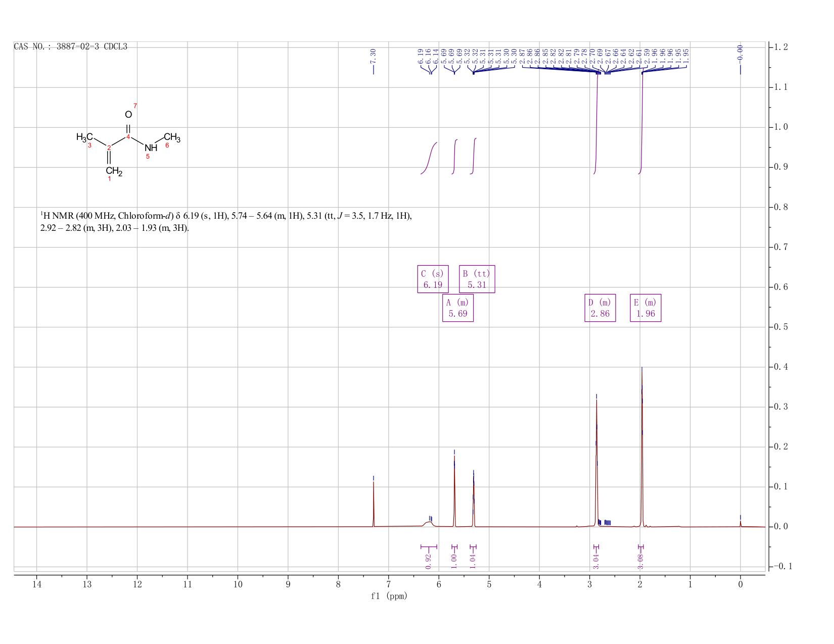Select the integral value 3.04
This screenshot has width=834, height=644.
596,561
